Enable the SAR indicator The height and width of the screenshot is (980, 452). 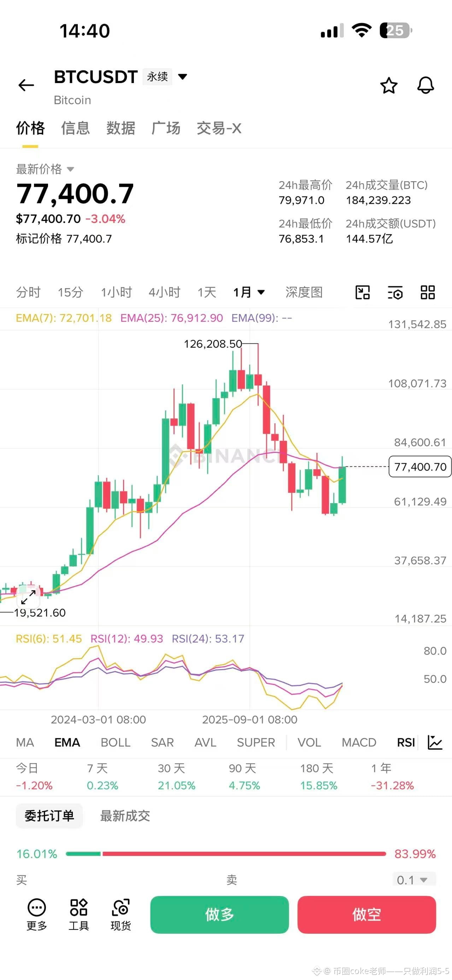[163, 742]
